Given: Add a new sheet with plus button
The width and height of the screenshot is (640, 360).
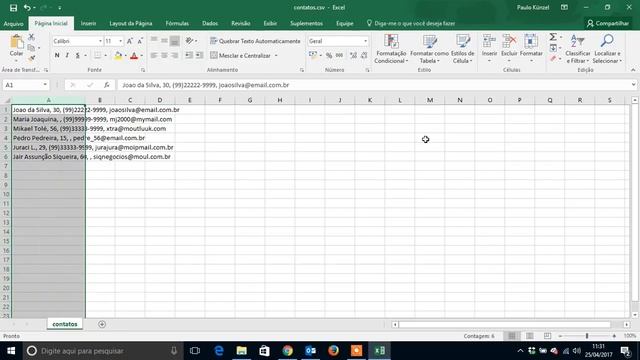Looking at the screenshot, I should point(102,324).
